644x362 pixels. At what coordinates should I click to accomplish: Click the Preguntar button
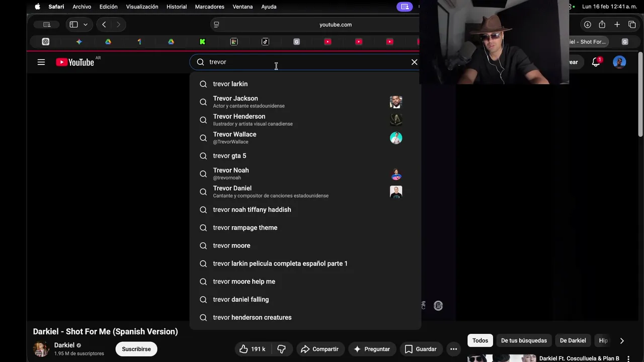372,349
